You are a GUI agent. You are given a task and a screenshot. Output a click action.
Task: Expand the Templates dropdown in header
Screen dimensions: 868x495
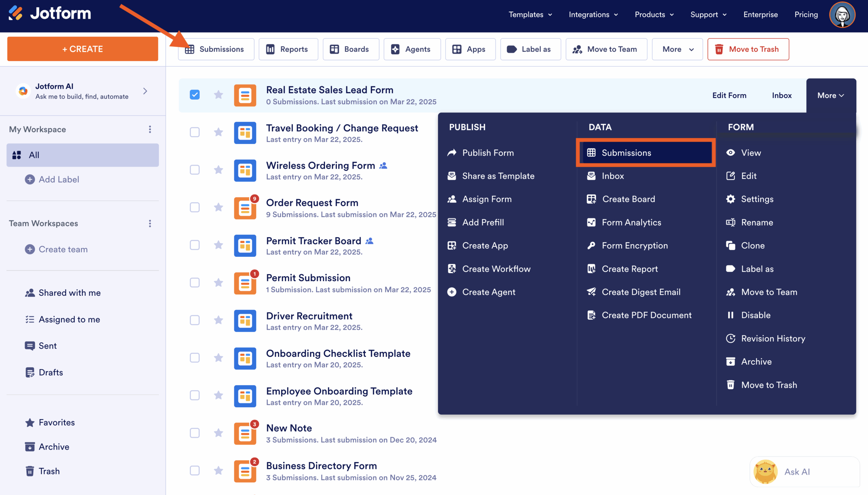click(x=530, y=15)
